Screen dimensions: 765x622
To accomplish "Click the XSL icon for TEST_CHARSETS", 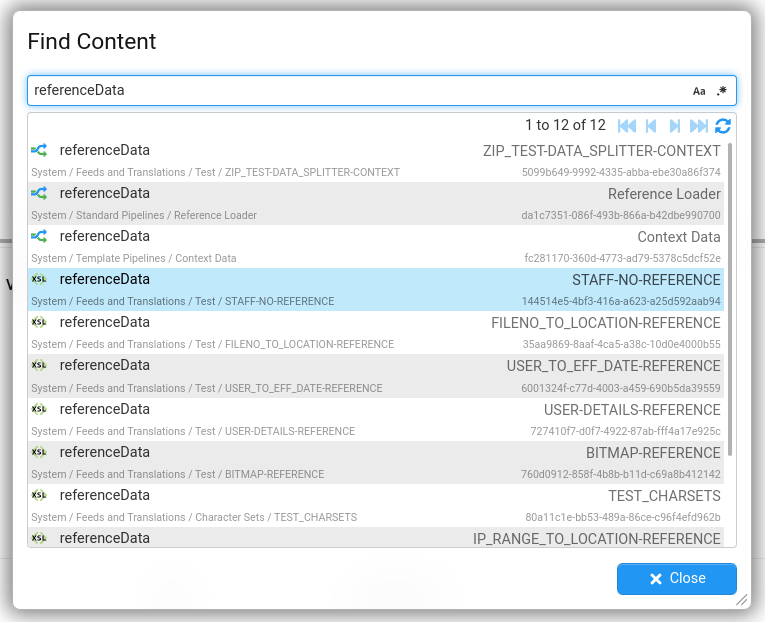I will pyautogui.click(x=39, y=495).
